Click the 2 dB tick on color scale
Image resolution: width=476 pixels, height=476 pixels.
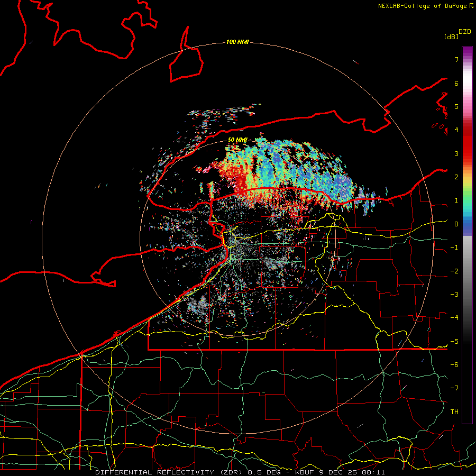[456, 177]
